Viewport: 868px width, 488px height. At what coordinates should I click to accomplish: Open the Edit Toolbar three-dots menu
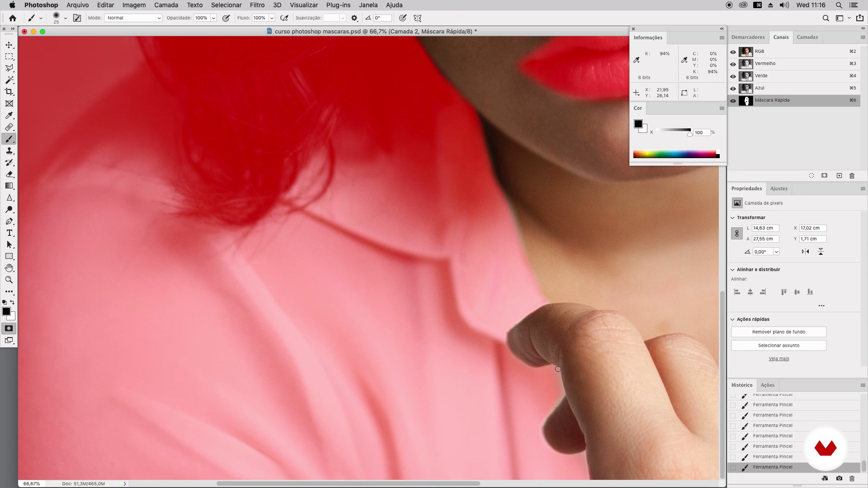[9, 291]
